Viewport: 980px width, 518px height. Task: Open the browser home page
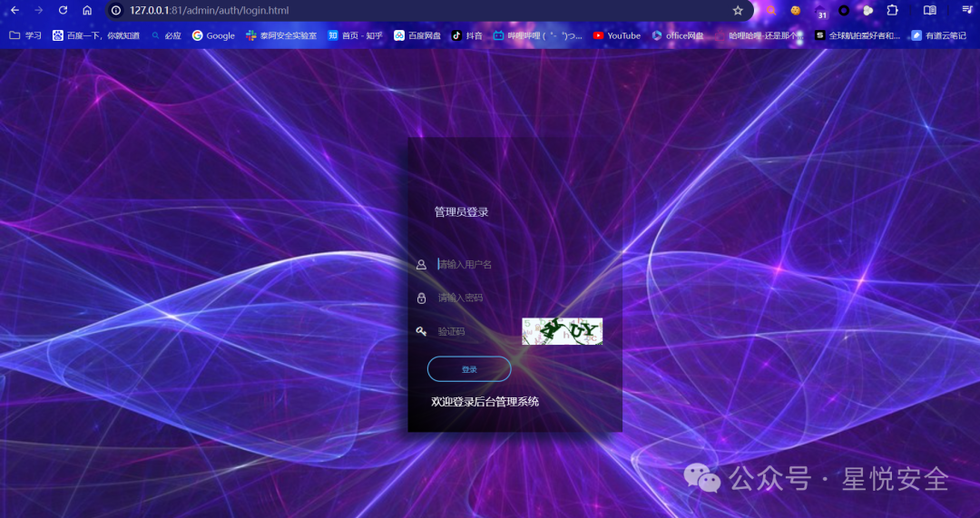click(x=87, y=10)
